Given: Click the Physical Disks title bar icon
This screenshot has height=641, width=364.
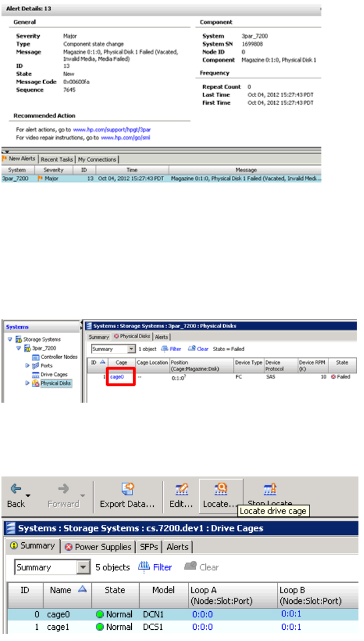Looking at the screenshot, I should 89,326.
